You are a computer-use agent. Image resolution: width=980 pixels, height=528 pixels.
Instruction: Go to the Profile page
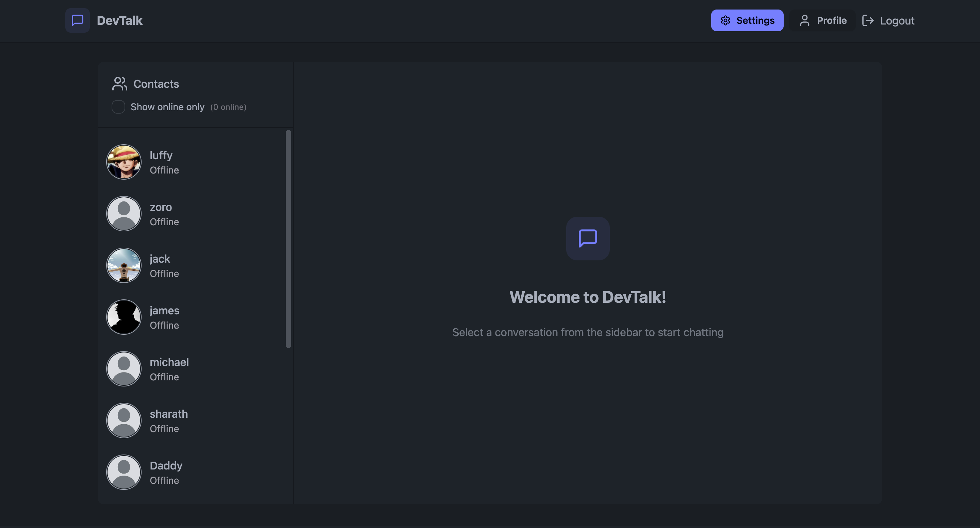click(x=822, y=20)
